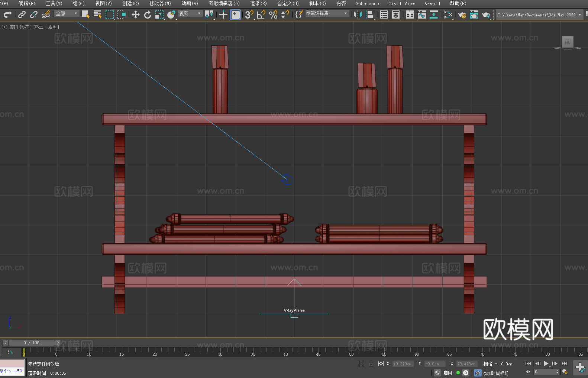Open project path dropdown 3ds Max 2022
Screen dimensions: 588x378
click(539, 15)
